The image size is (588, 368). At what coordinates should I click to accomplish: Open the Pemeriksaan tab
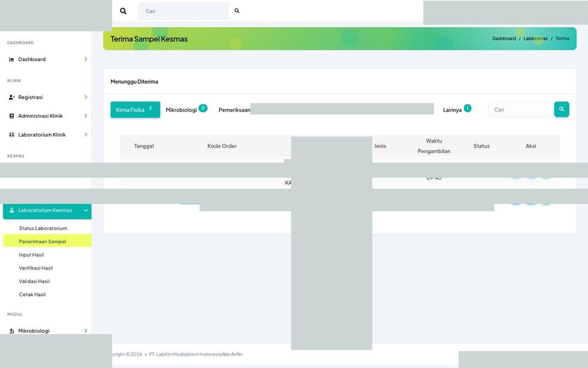[x=235, y=110]
